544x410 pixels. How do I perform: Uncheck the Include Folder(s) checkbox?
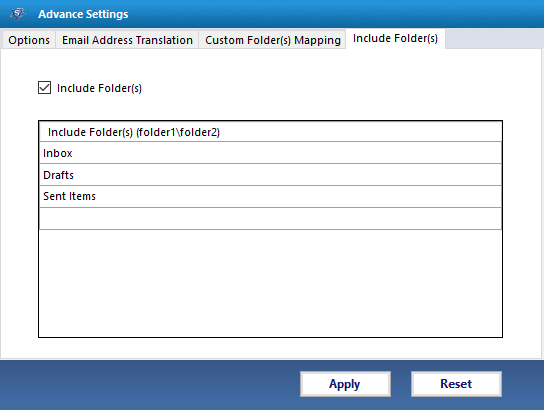pyautogui.click(x=44, y=88)
